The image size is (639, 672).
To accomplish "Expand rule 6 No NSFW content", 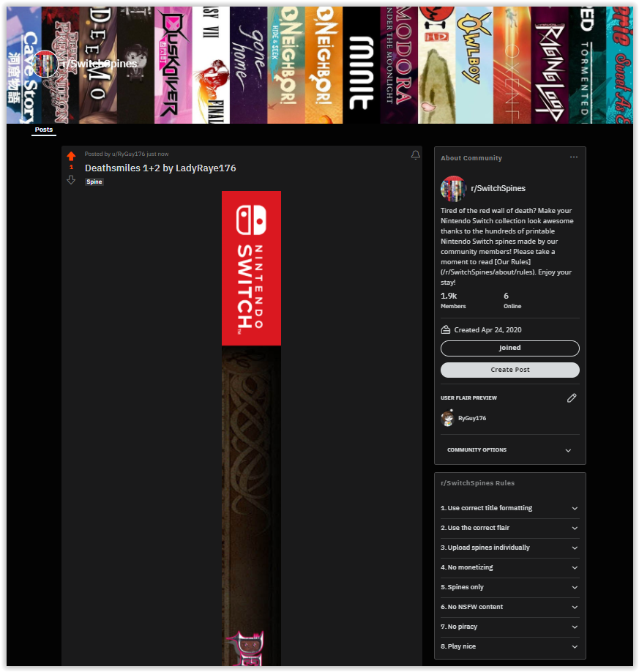I will (x=510, y=606).
